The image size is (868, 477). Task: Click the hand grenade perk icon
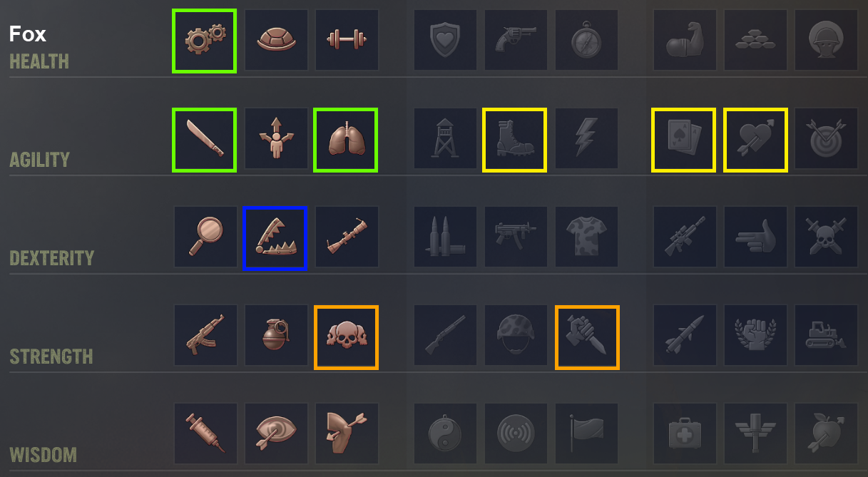click(276, 335)
